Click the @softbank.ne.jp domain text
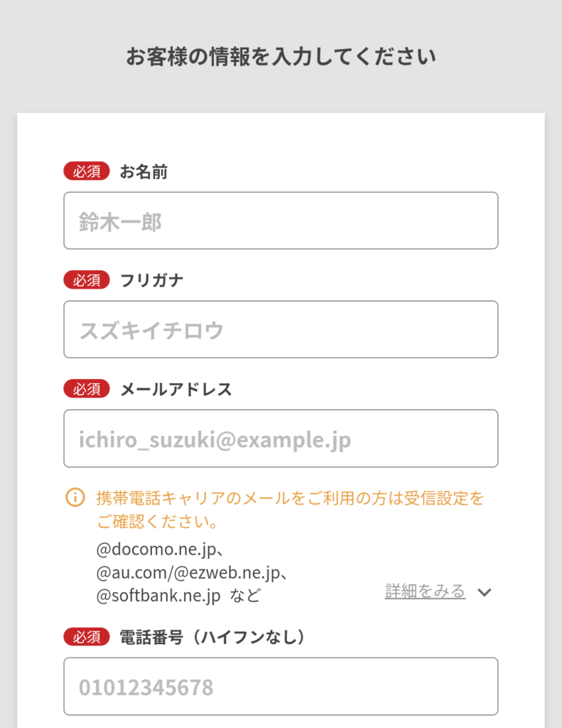This screenshot has height=728, width=562. point(158,596)
